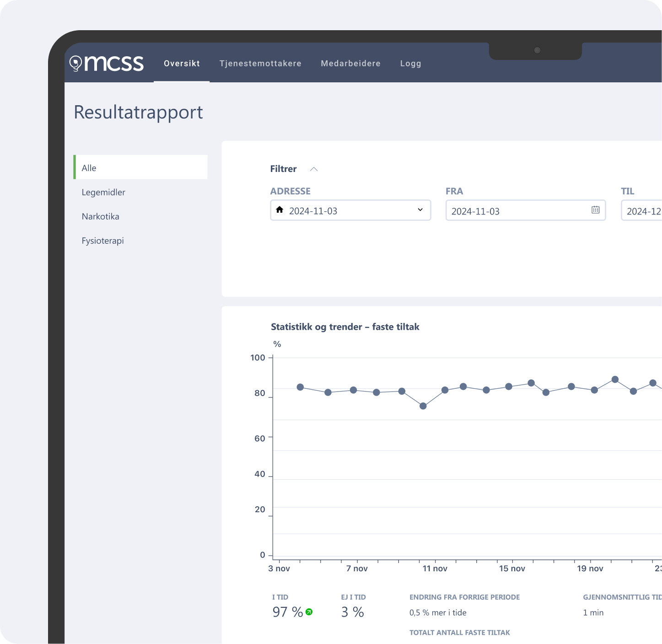Switch to the Tjenestemottakere tab

click(260, 64)
